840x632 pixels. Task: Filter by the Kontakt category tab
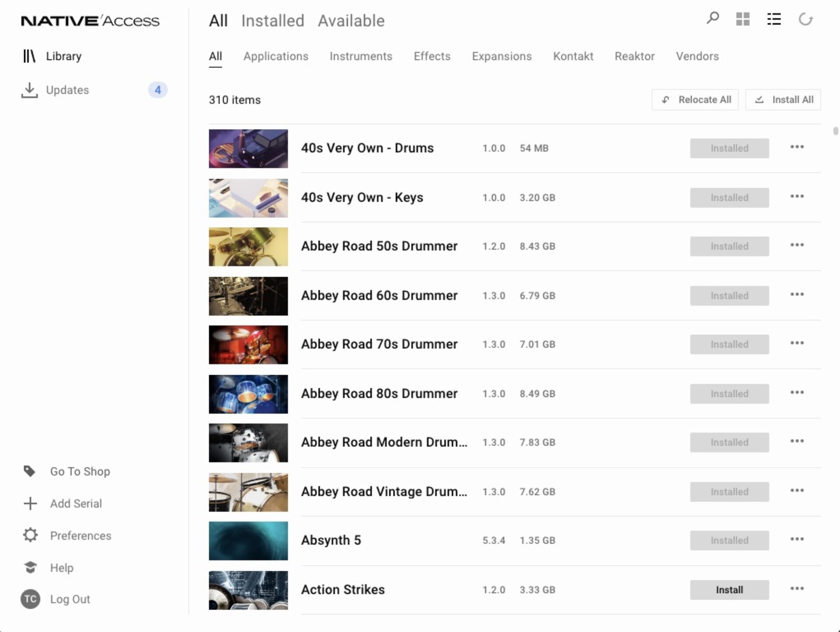[x=573, y=56]
